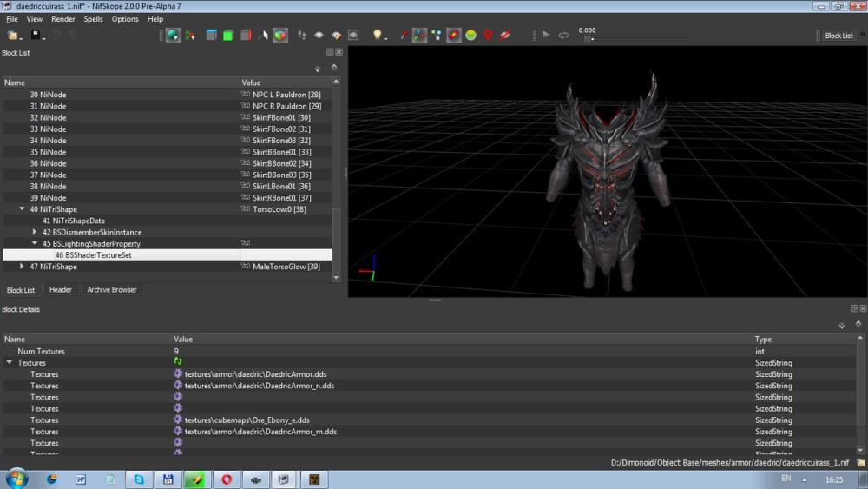Click the Block List button in top-right toolbar

[x=838, y=36]
